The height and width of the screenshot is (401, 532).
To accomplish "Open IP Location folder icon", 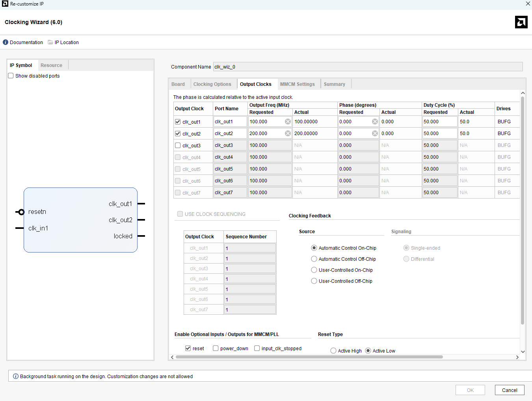I will [50, 43].
